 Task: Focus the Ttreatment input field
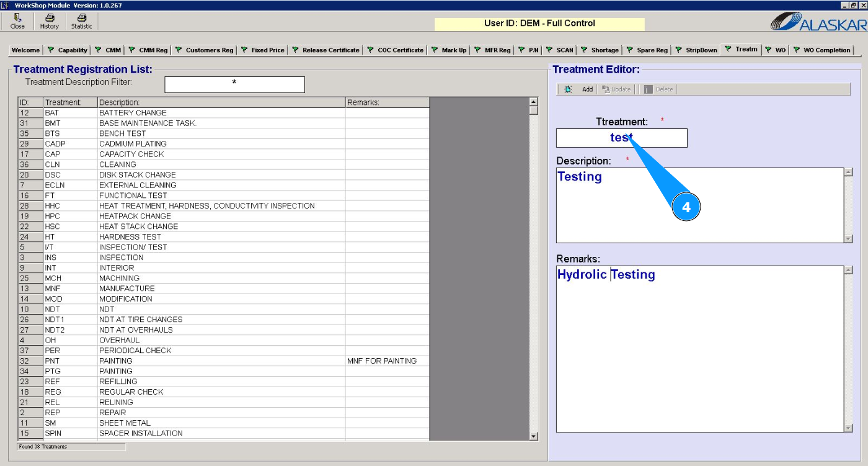[x=621, y=138]
